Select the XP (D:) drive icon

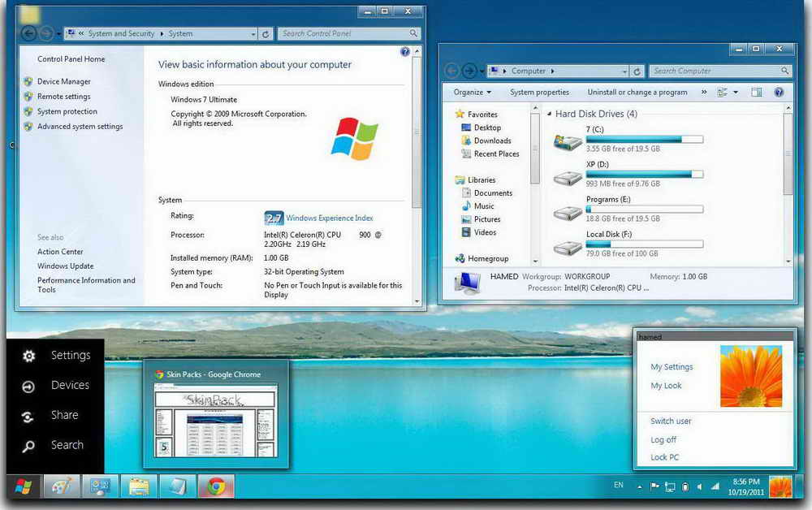coord(568,179)
